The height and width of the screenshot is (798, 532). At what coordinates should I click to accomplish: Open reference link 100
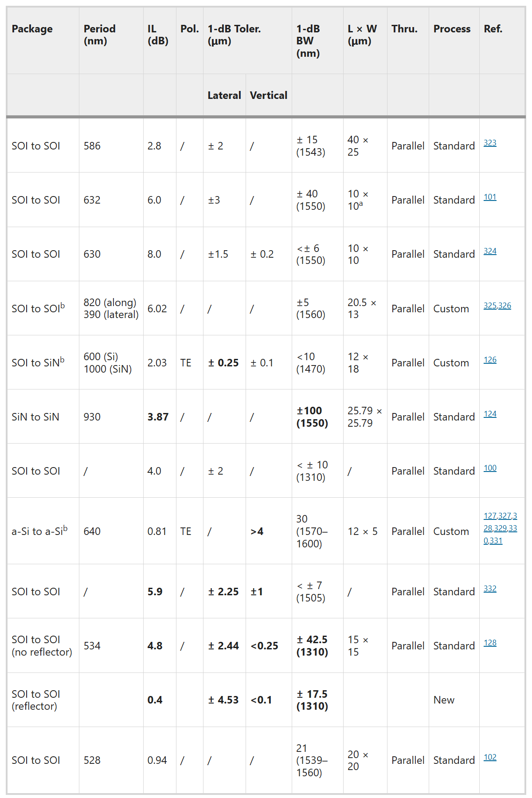(489, 468)
